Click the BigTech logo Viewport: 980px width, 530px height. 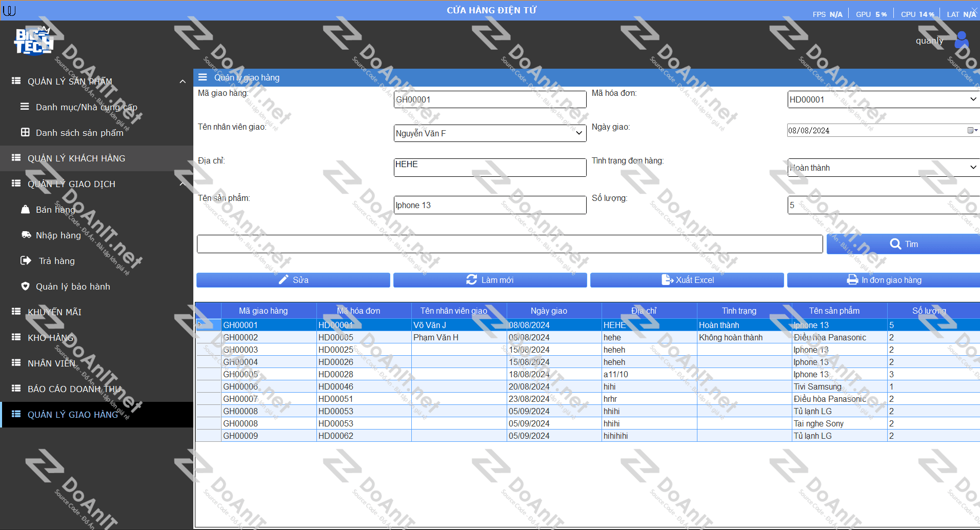coord(33,41)
